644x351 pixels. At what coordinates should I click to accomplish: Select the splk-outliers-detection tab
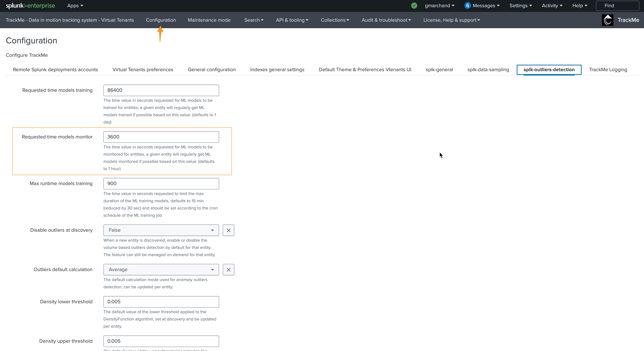click(549, 70)
